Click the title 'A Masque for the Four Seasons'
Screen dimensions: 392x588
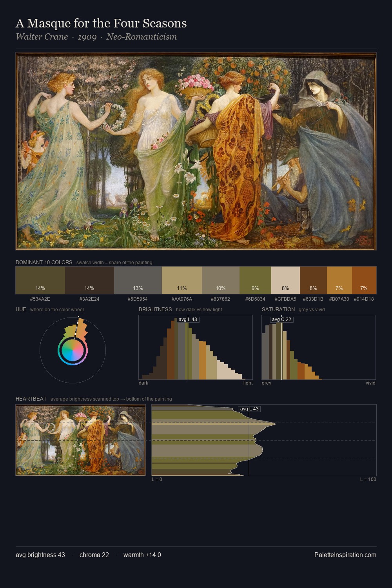pos(101,24)
